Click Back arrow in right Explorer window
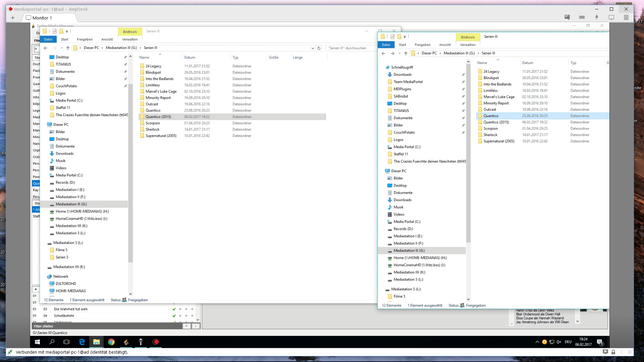 point(384,53)
